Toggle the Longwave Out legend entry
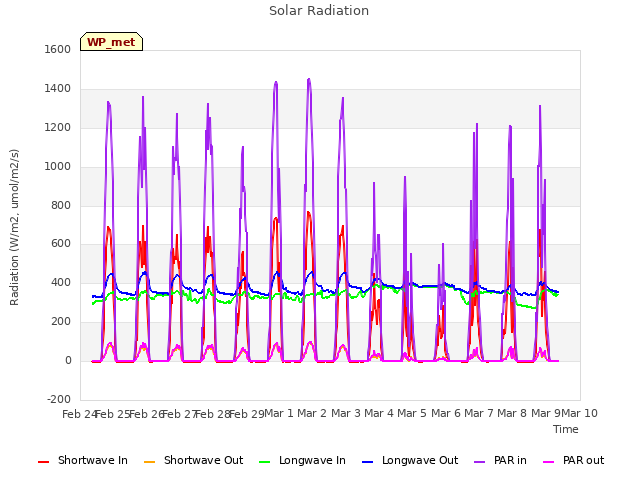640x480 pixels. click(410, 460)
